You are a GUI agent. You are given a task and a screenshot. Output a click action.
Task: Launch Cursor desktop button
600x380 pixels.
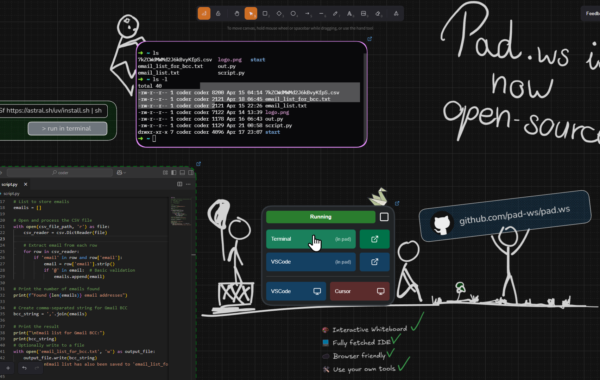click(x=360, y=291)
